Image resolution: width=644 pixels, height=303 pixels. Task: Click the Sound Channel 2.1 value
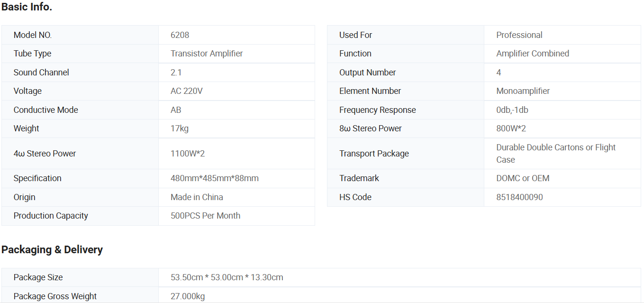[x=176, y=73]
